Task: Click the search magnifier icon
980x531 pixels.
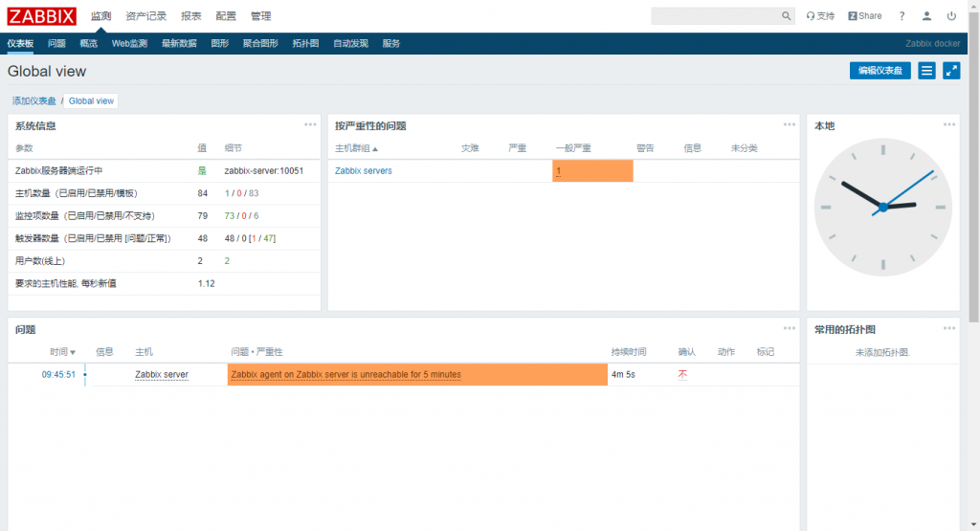Action: (786, 15)
